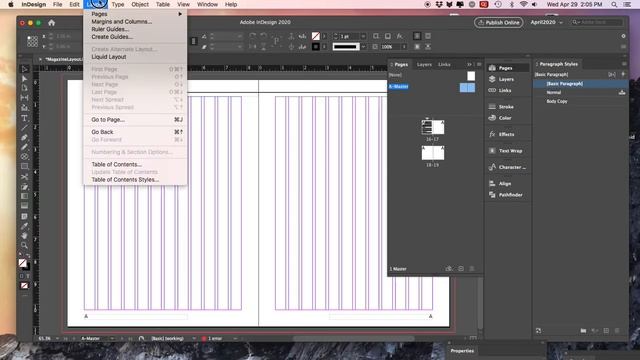Screen dimensions: 640x360
Task: Open the Paragraph Styles panel menu
Action: tap(624, 64)
